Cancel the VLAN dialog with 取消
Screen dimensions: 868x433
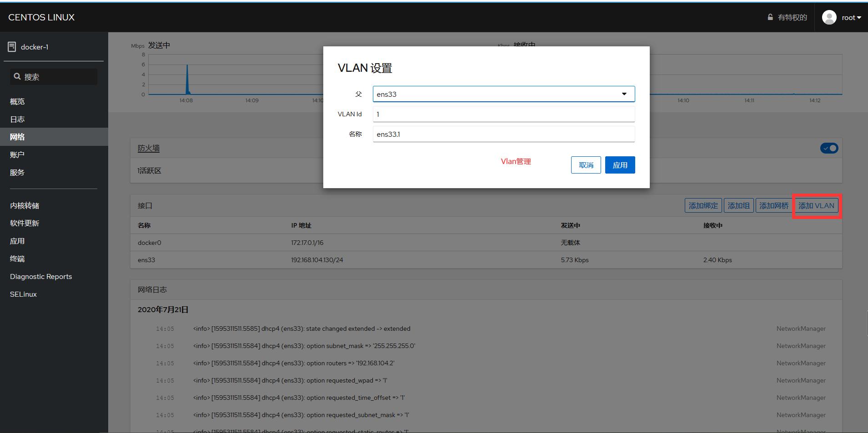(586, 164)
